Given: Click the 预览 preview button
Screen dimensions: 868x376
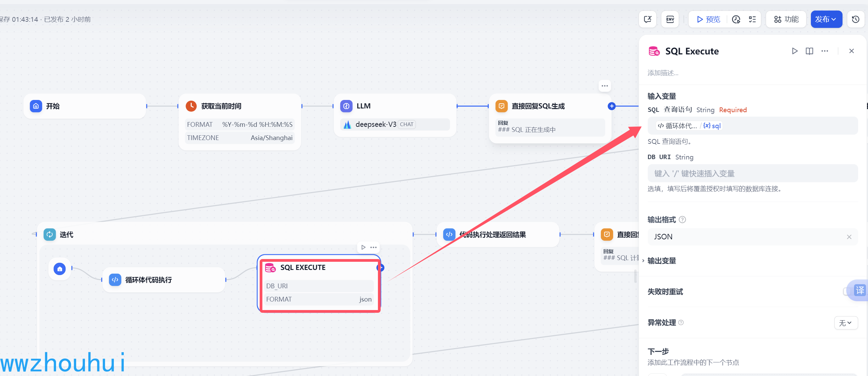Looking at the screenshot, I should pyautogui.click(x=708, y=19).
